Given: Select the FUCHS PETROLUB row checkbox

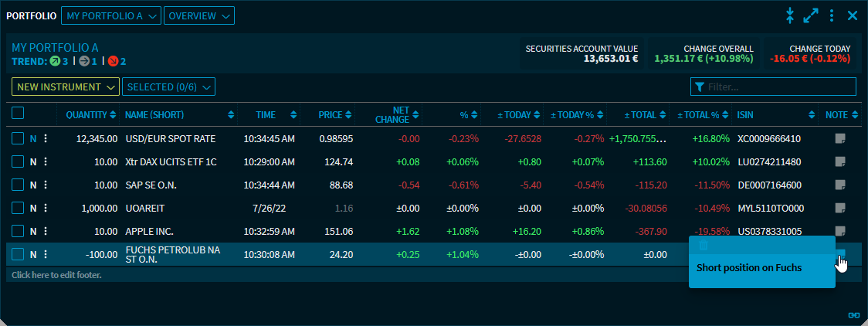Looking at the screenshot, I should point(18,254).
